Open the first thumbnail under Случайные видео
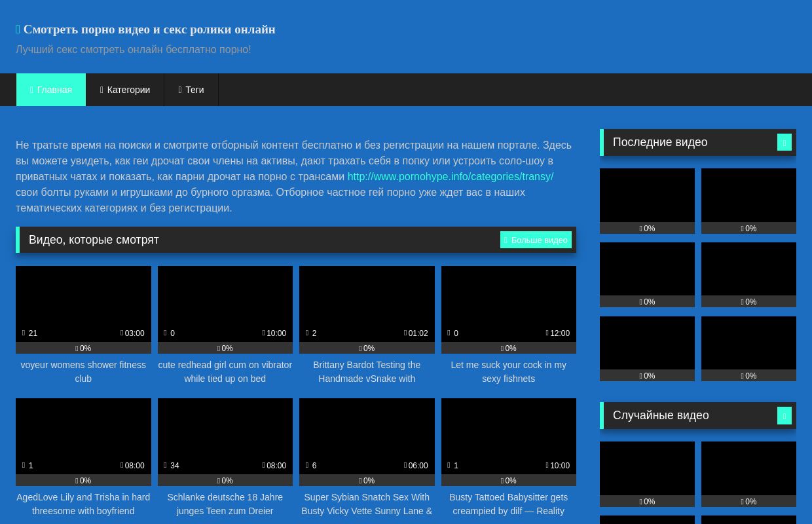The width and height of the screenshot is (812, 524). pos(647,468)
